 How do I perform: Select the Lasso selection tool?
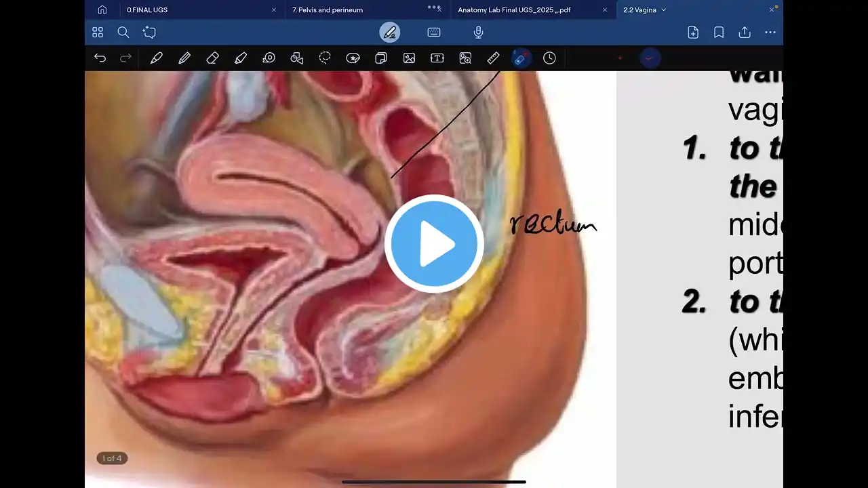pyautogui.click(x=325, y=58)
